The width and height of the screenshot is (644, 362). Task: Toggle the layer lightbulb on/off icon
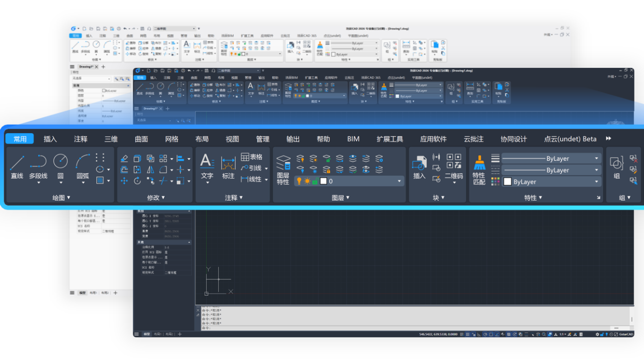[x=299, y=181]
